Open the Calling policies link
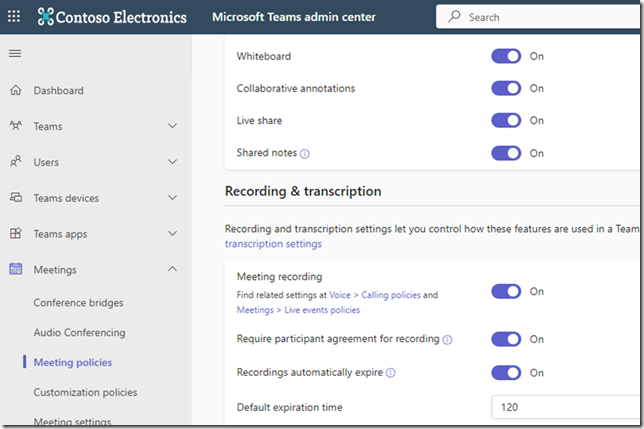The image size is (644, 429). click(x=391, y=295)
